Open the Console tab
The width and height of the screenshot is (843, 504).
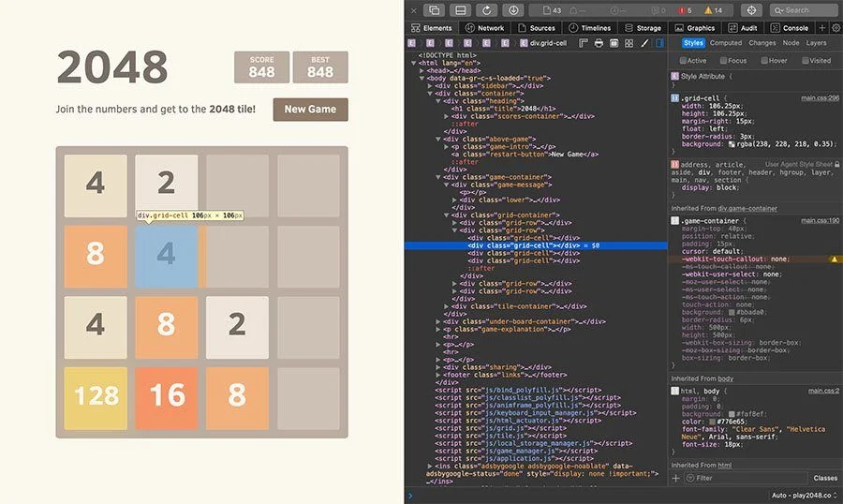790,28
